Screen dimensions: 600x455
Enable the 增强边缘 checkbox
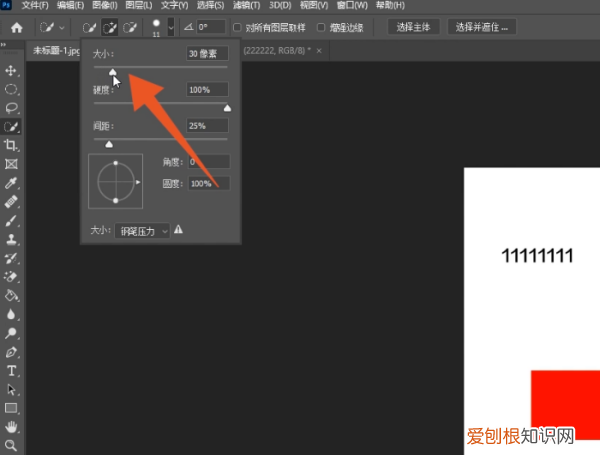coord(321,27)
